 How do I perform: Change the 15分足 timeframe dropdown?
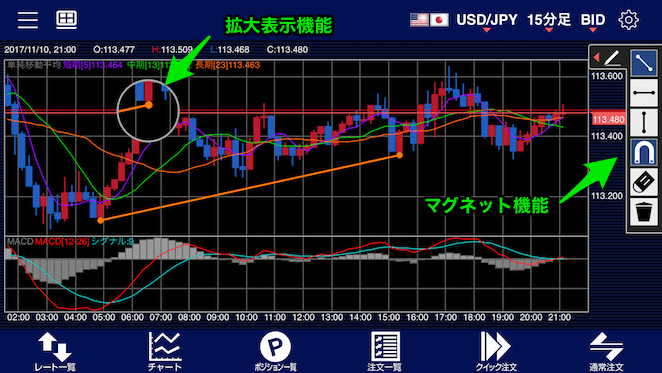[549, 20]
